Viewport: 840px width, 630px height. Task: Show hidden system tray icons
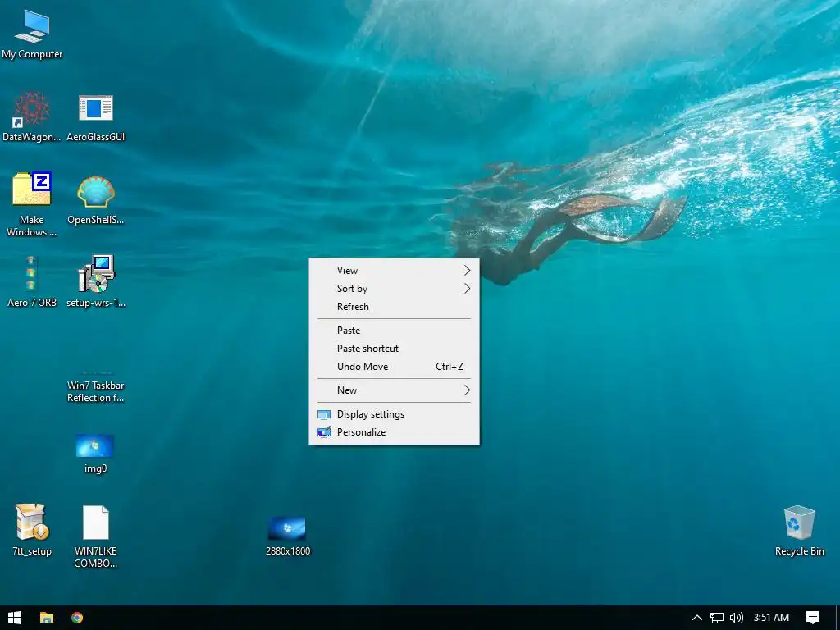pos(697,618)
